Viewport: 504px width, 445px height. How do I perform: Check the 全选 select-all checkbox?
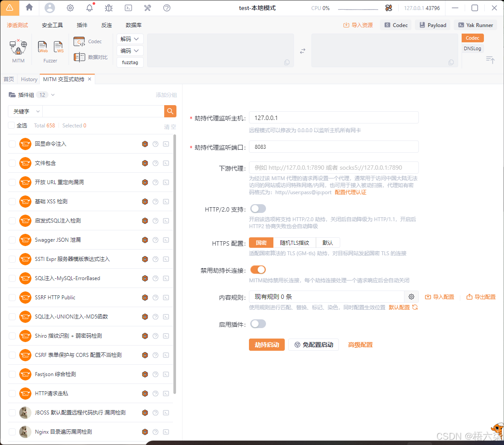click(11, 126)
